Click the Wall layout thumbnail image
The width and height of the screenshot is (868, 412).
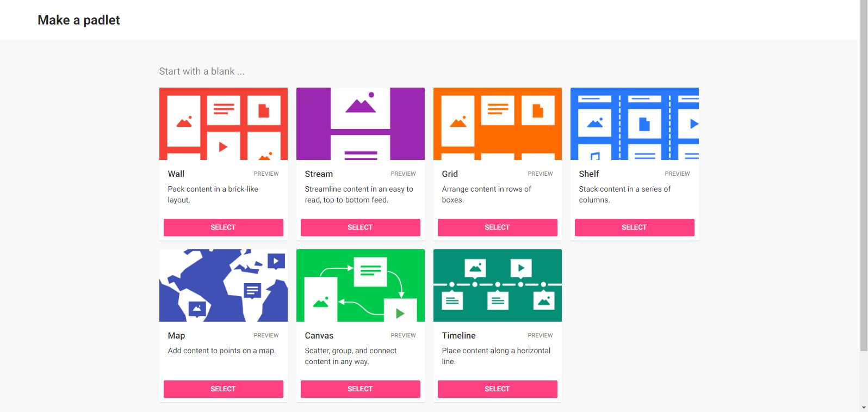[223, 124]
